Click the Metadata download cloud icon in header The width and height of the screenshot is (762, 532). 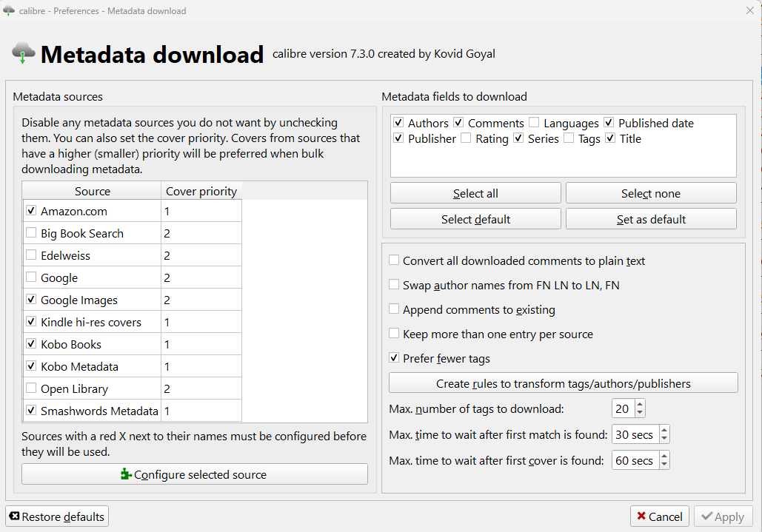tap(24, 53)
